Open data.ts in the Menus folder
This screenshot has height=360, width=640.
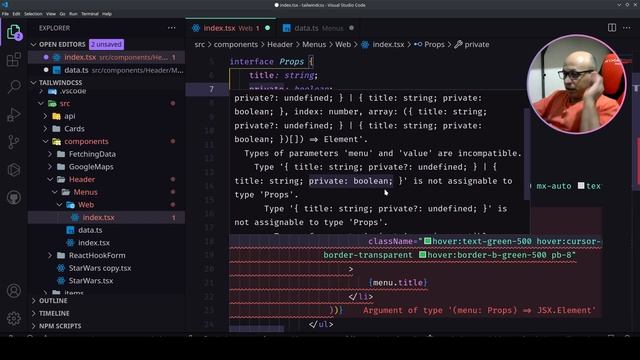tap(106, 230)
